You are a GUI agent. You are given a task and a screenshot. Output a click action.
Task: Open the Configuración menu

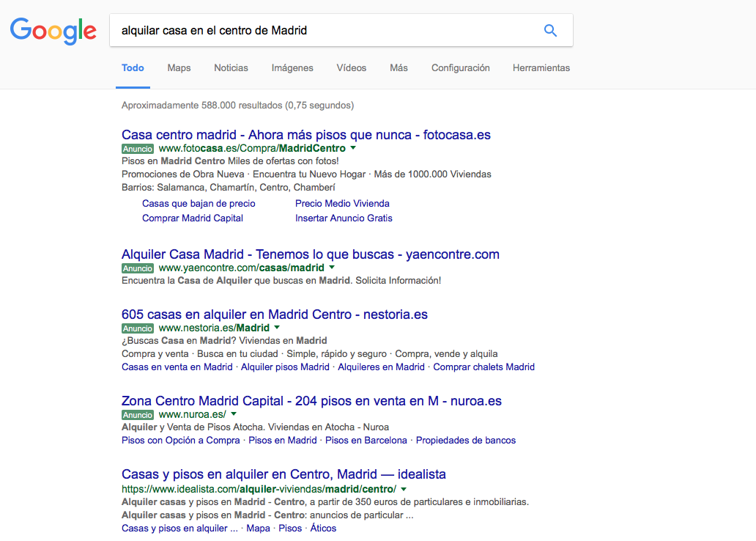coord(461,68)
